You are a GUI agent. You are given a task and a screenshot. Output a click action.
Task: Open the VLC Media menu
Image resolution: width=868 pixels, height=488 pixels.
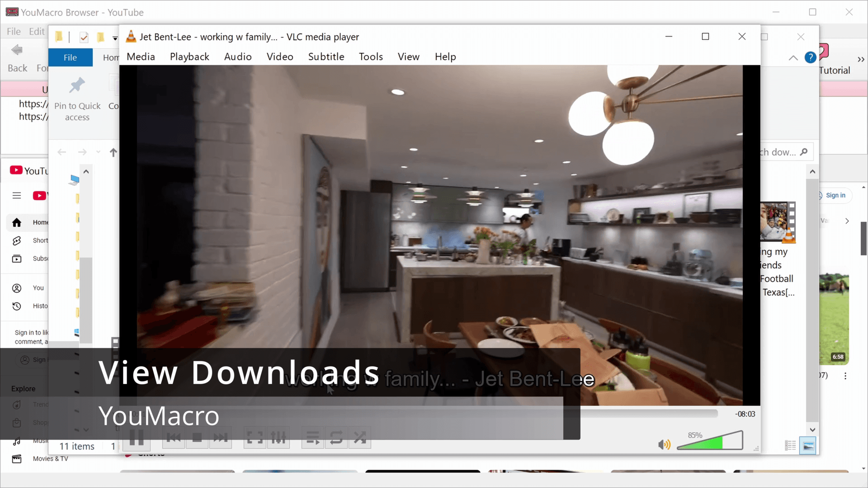141,56
